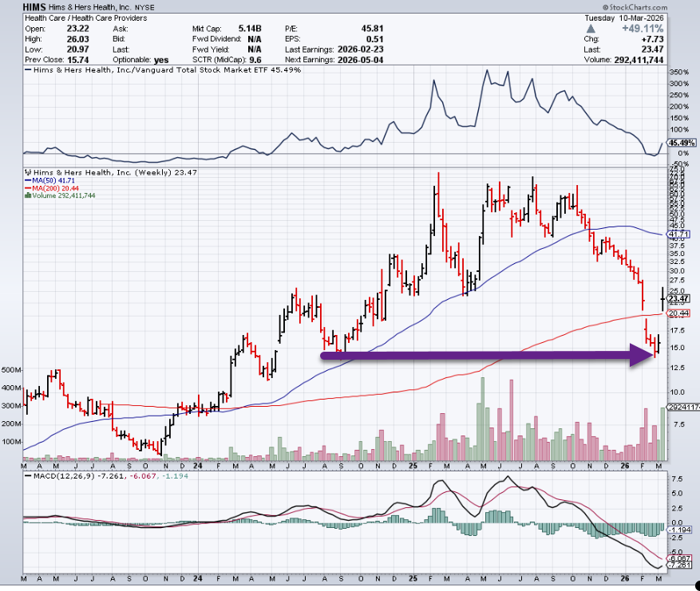
Task: Click the bar-chart icon beside the weekly price label
Action: click(x=27, y=171)
